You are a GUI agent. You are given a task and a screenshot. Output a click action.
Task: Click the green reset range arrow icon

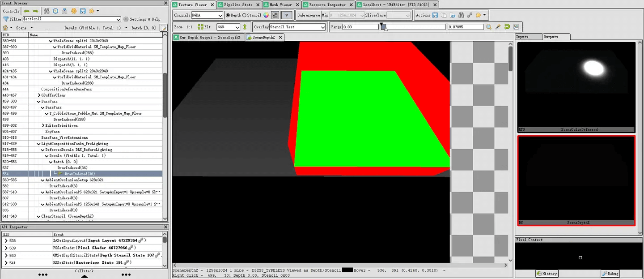pos(507,27)
